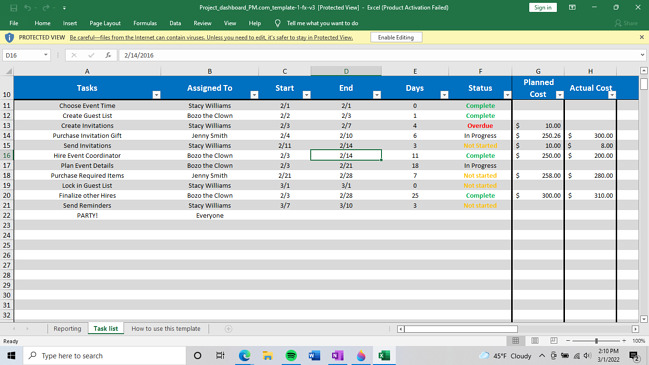This screenshot has width=649, height=365.
Task: Select Page Layout view icon in status bar
Action: point(535,341)
